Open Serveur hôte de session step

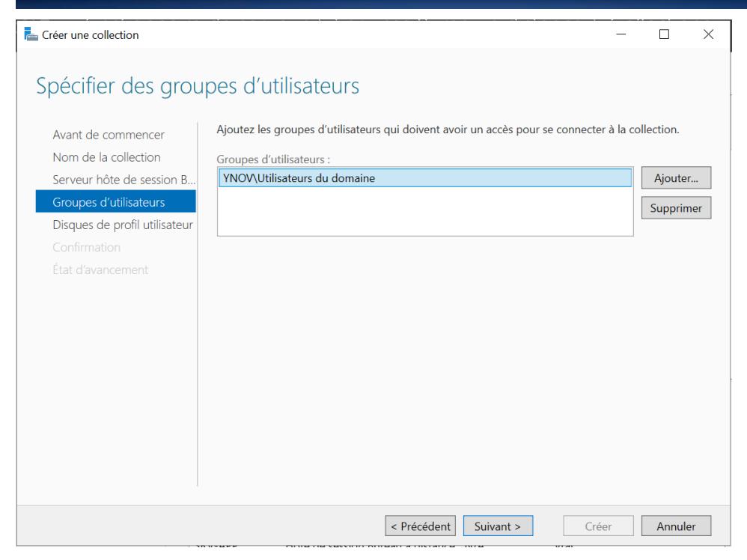tap(124, 180)
